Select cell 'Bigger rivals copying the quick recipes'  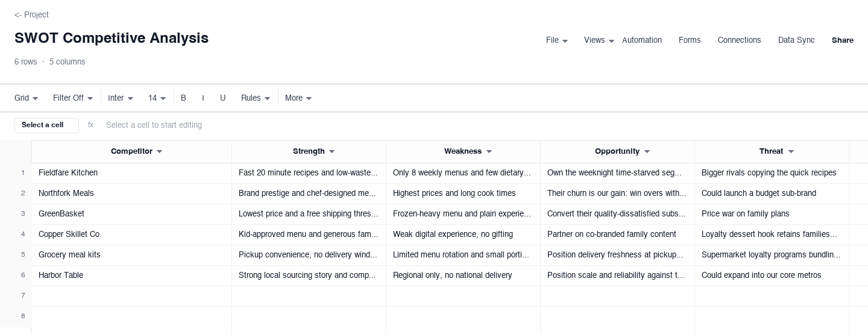(772, 173)
